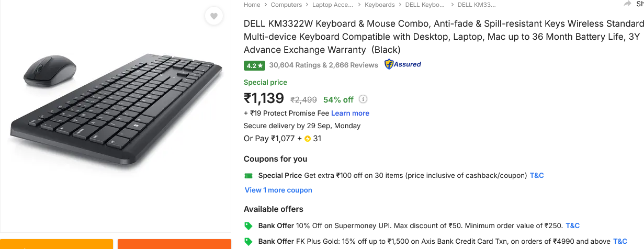The image size is (644, 249).
Task: Expand View 1 more coupon
Action: click(278, 190)
